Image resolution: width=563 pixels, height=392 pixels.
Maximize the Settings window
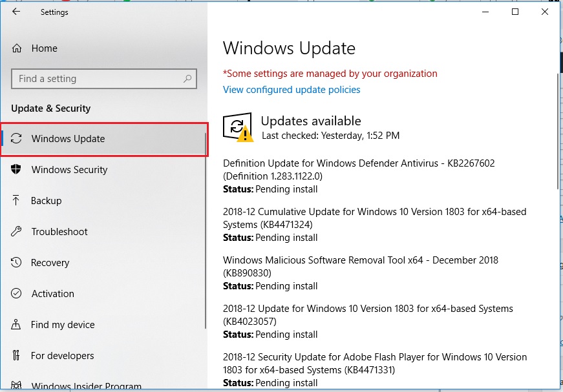point(515,12)
